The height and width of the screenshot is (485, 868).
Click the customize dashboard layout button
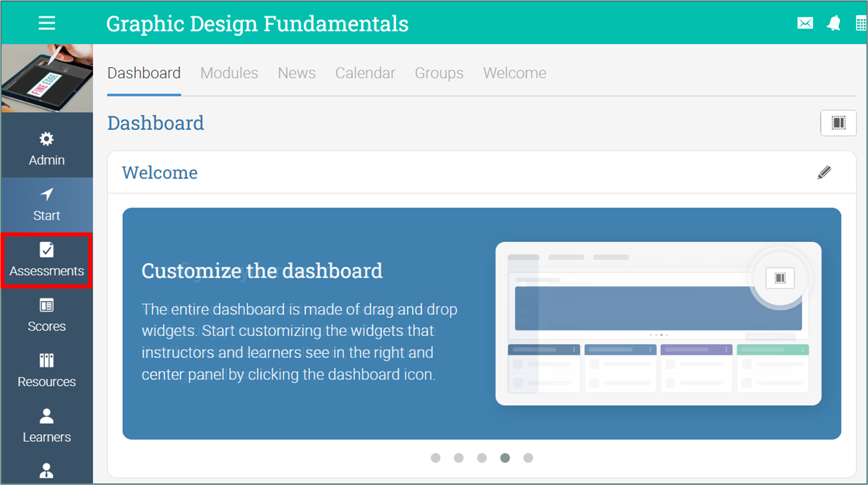click(838, 123)
